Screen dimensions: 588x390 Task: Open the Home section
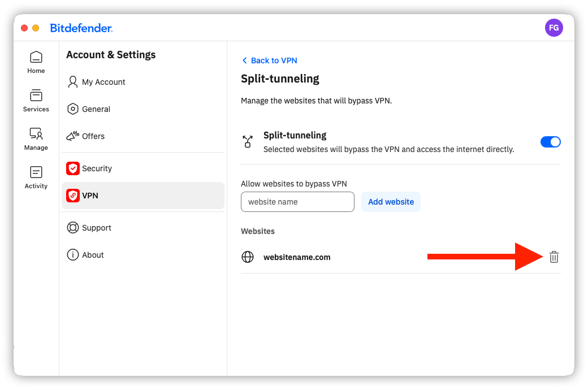coord(36,62)
